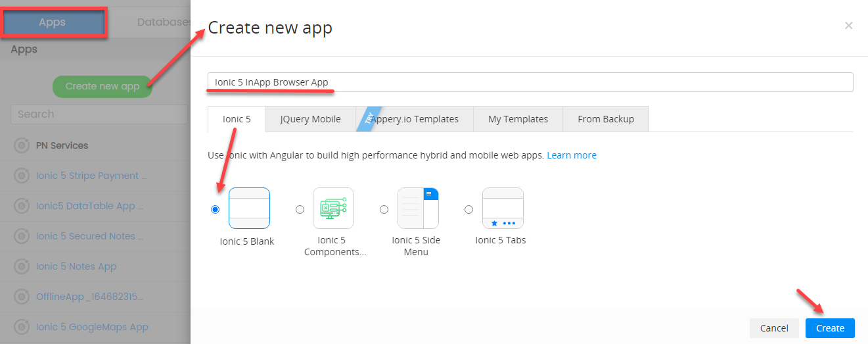The height and width of the screenshot is (344, 868).
Task: Click the icon beside OfflineApp_164682315
Action: point(22,297)
